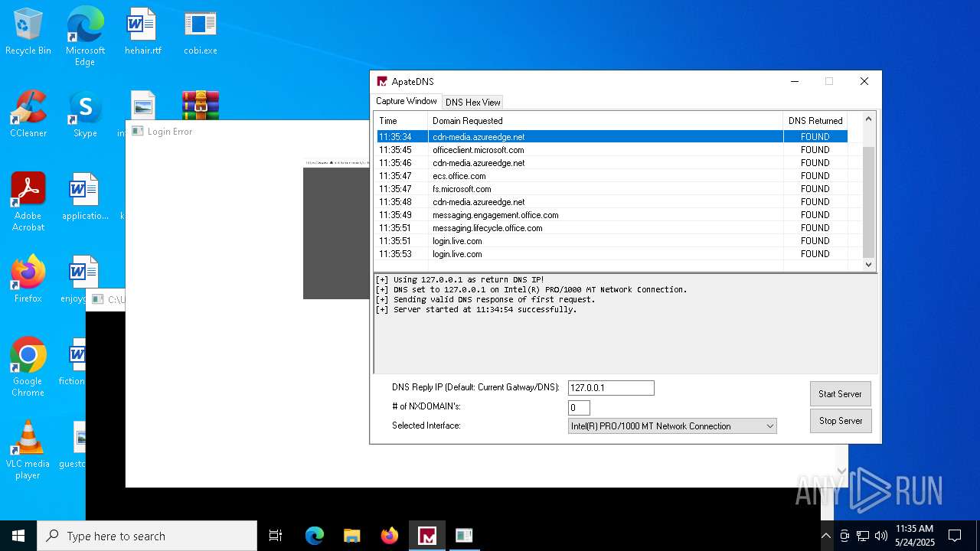Image resolution: width=980 pixels, height=551 pixels.
Task: Select the cobi.exe desktop file
Action: 200,32
